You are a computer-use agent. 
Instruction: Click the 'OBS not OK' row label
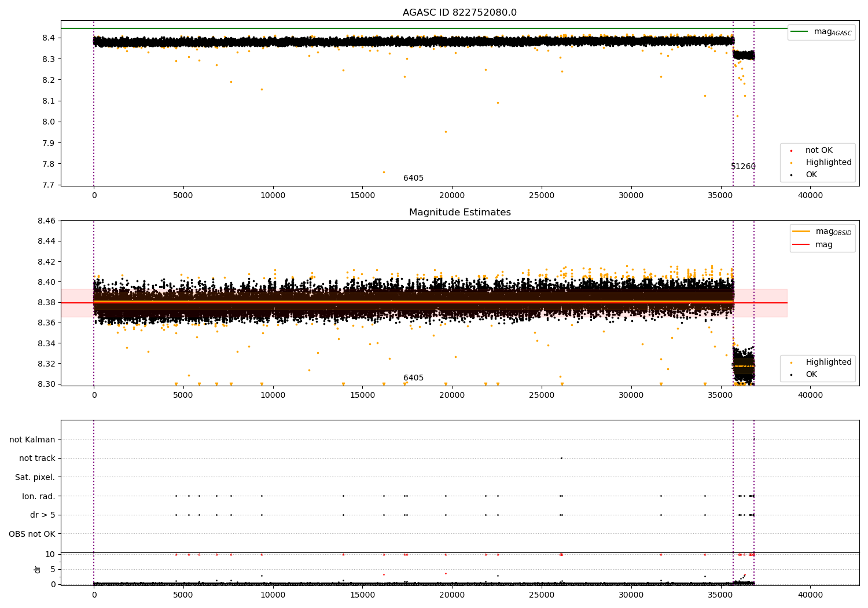pos(32,534)
